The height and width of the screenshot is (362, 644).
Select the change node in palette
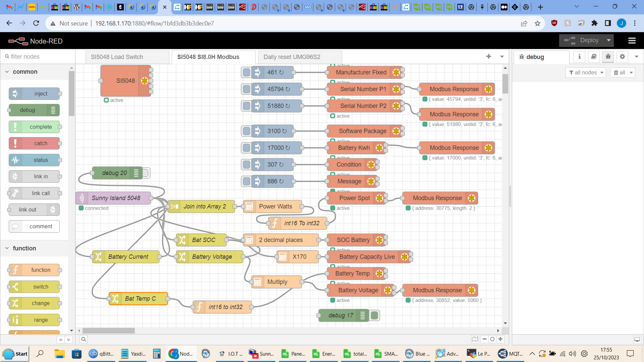(34, 303)
